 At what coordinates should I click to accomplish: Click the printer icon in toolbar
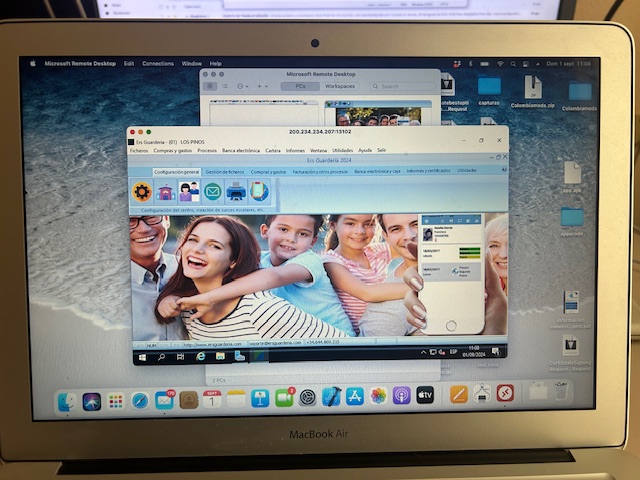point(236,191)
